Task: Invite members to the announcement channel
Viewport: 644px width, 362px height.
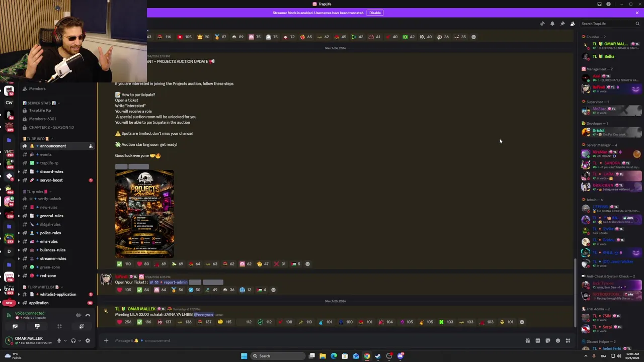Action: [x=91, y=146]
